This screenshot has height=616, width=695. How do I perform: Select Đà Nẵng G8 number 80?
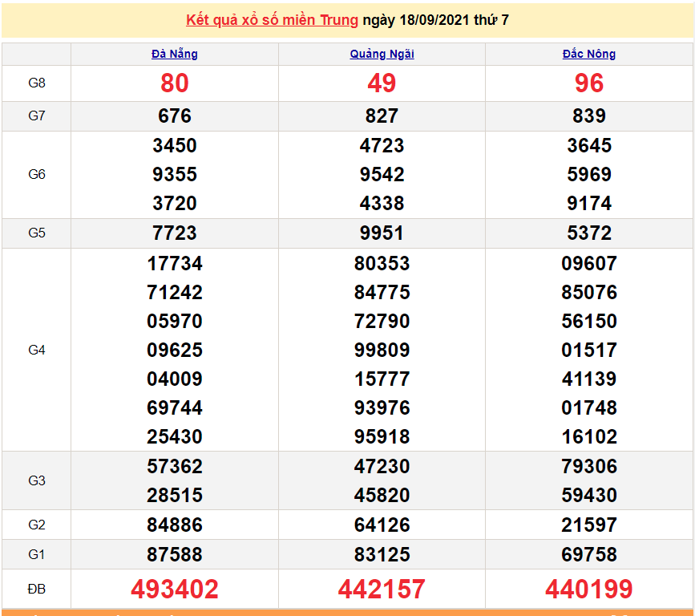pyautogui.click(x=175, y=83)
